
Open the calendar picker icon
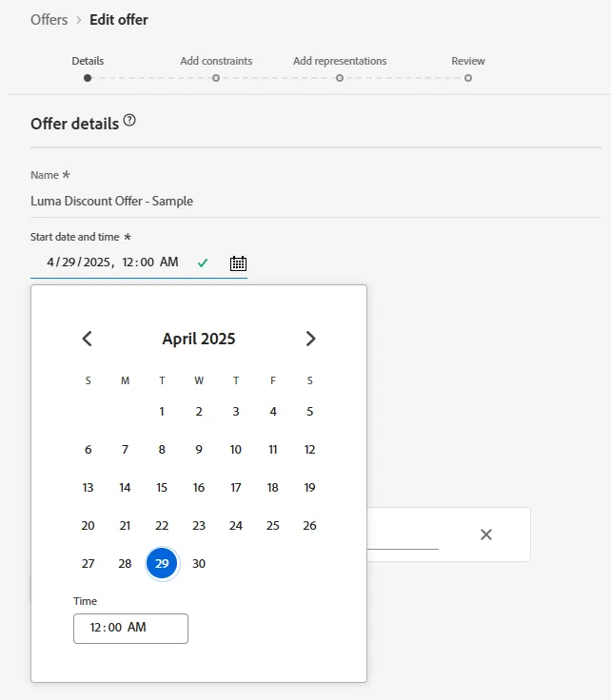(238, 262)
